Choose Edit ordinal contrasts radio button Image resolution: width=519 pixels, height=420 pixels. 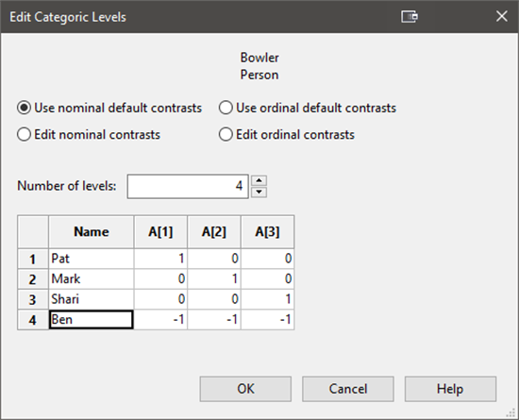[287, 135]
